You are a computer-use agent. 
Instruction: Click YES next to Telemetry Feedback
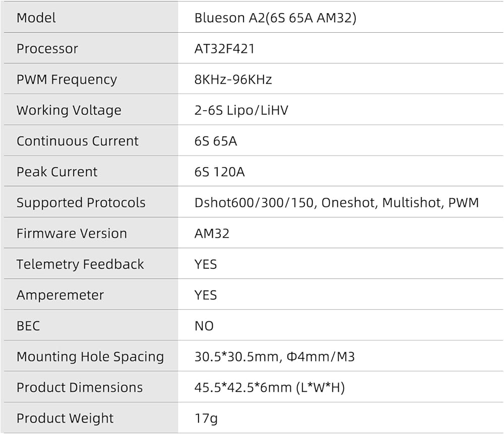tap(206, 264)
